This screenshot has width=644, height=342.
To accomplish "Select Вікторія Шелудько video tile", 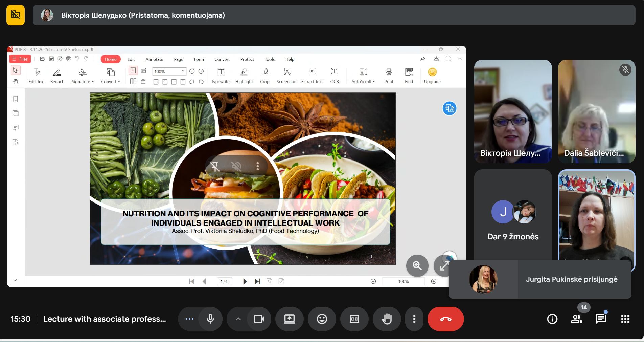I will click(x=513, y=111).
